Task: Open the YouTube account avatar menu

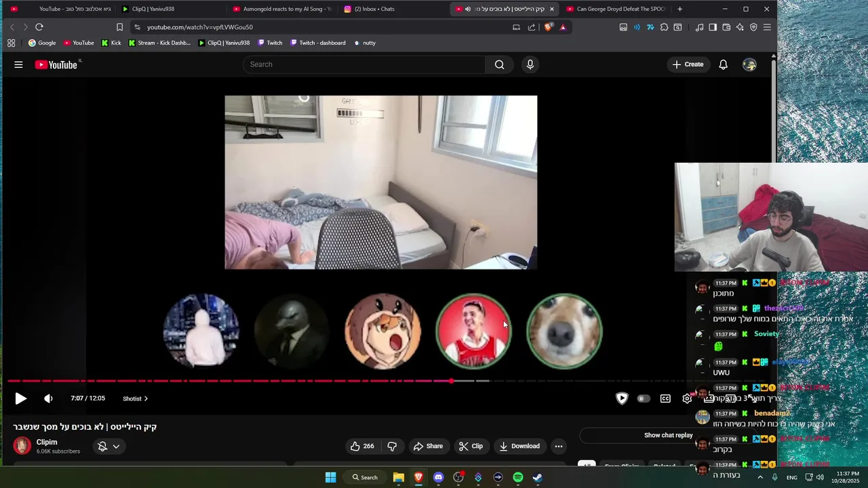Action: (749, 64)
